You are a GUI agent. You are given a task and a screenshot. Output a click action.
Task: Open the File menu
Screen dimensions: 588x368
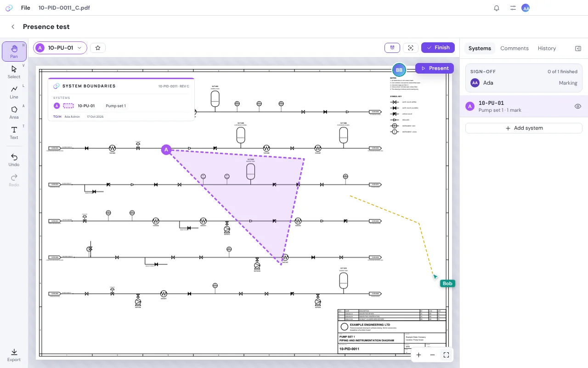(x=26, y=8)
